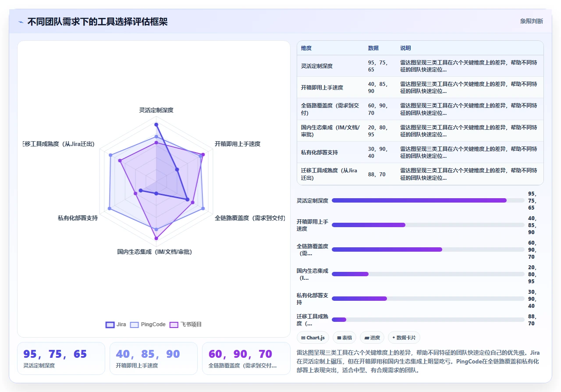
Task: Open the 60, 90, 70 data card
Action: pyautogui.click(x=246, y=358)
